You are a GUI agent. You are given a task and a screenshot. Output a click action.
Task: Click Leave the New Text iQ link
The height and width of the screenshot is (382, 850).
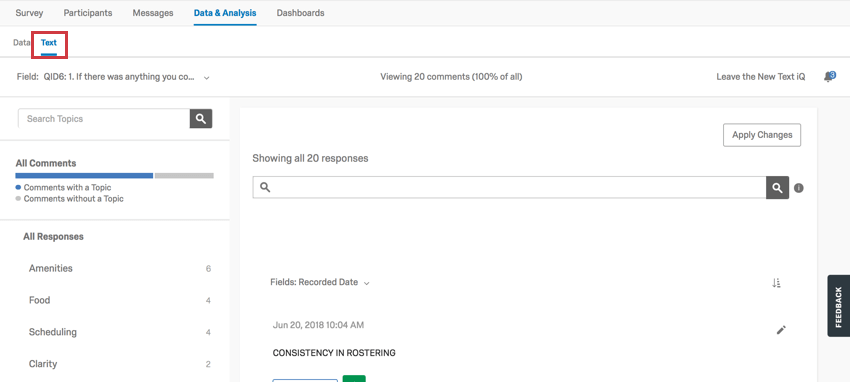point(761,77)
